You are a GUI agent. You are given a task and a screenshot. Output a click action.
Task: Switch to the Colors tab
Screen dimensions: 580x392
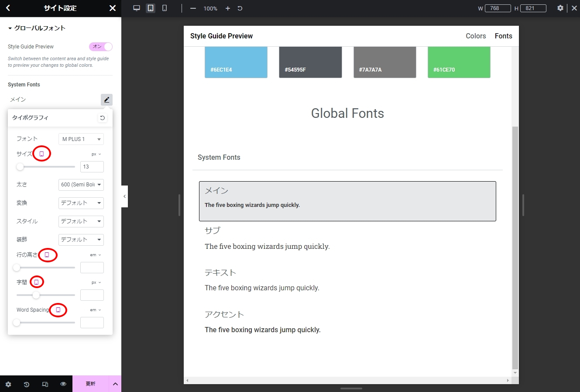click(x=476, y=36)
